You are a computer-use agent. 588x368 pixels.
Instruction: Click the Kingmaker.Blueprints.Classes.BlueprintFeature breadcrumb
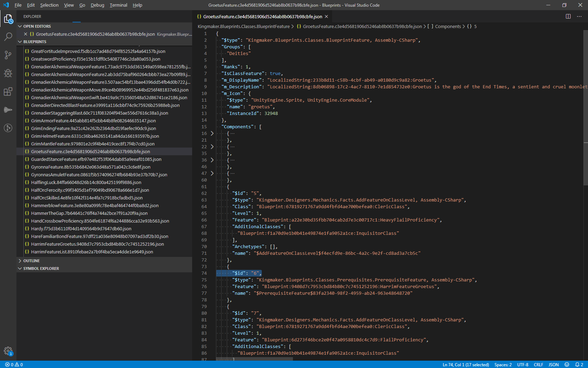[244, 27]
